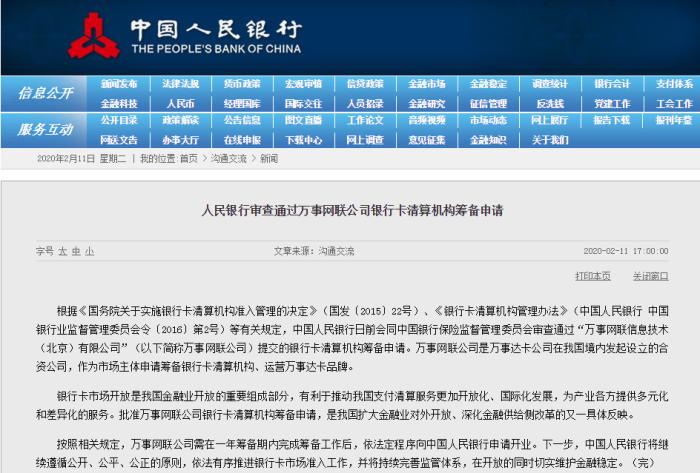Open the 信贷政策 menu item
The width and height of the screenshot is (700, 473).
365,84
